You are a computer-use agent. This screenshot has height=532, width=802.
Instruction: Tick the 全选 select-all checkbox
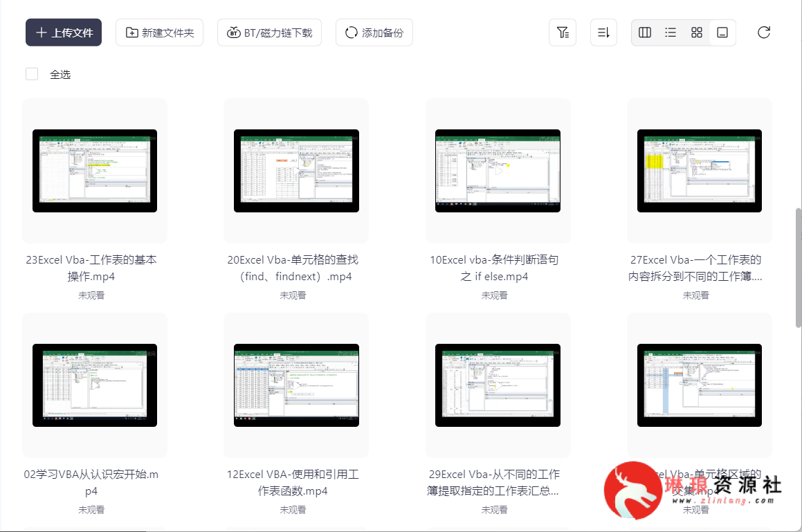[x=32, y=74]
